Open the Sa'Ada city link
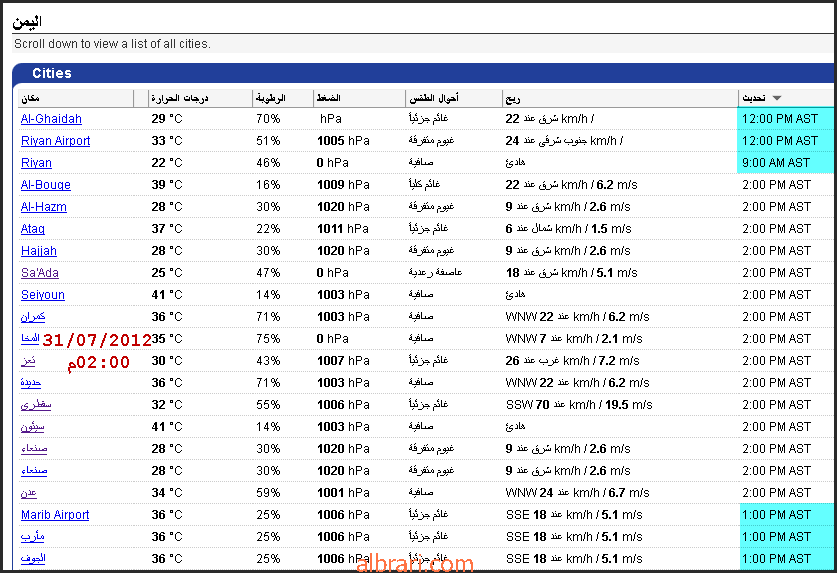This screenshot has width=837, height=573. [40, 272]
